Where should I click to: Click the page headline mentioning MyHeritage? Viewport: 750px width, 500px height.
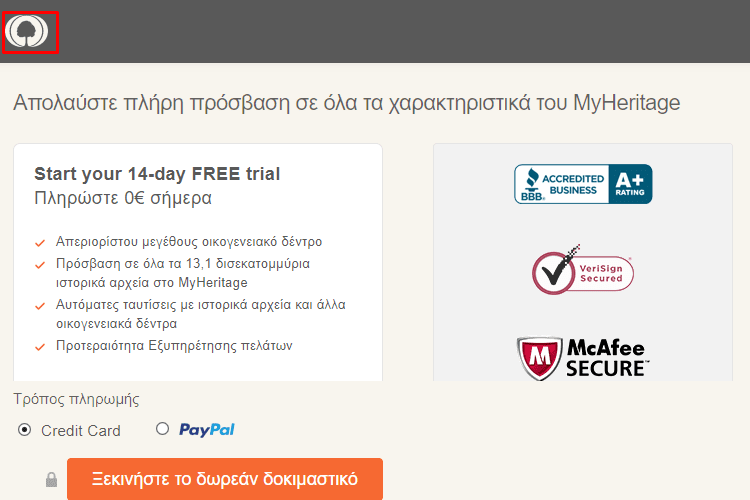(346, 103)
